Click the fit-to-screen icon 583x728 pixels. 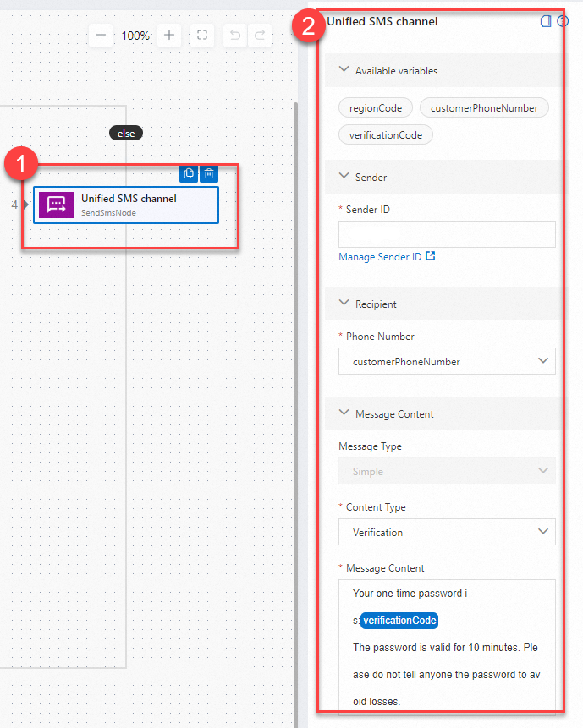(x=202, y=36)
